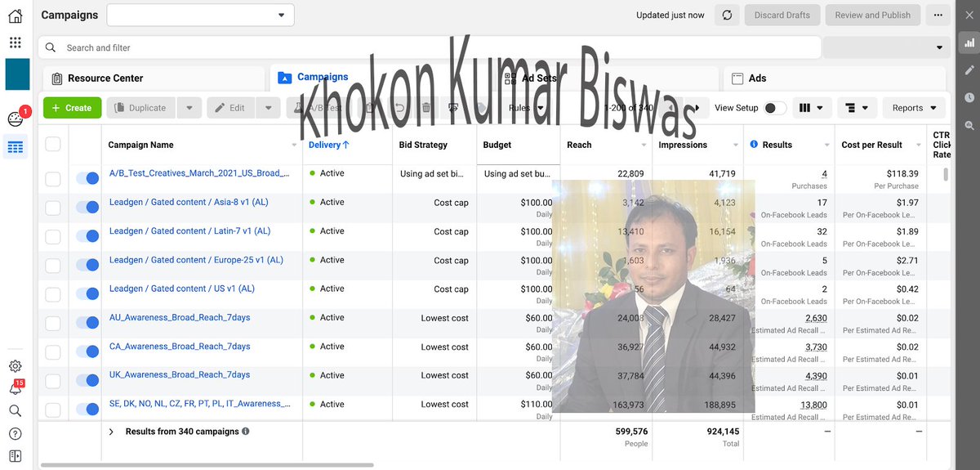Screen dimensions: 980x470
Task: Open the edit pencil icon on right rail
Action: tap(969, 70)
